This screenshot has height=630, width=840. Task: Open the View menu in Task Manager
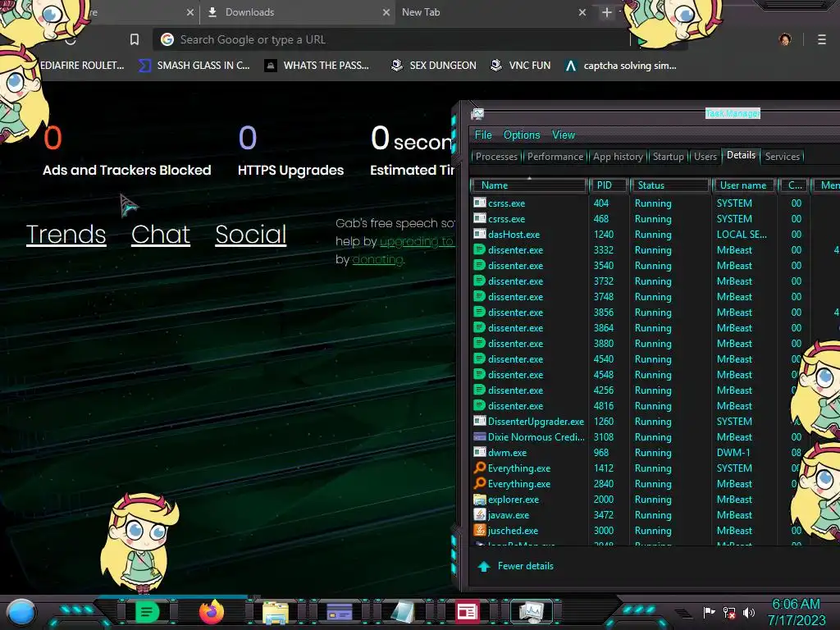pos(563,135)
